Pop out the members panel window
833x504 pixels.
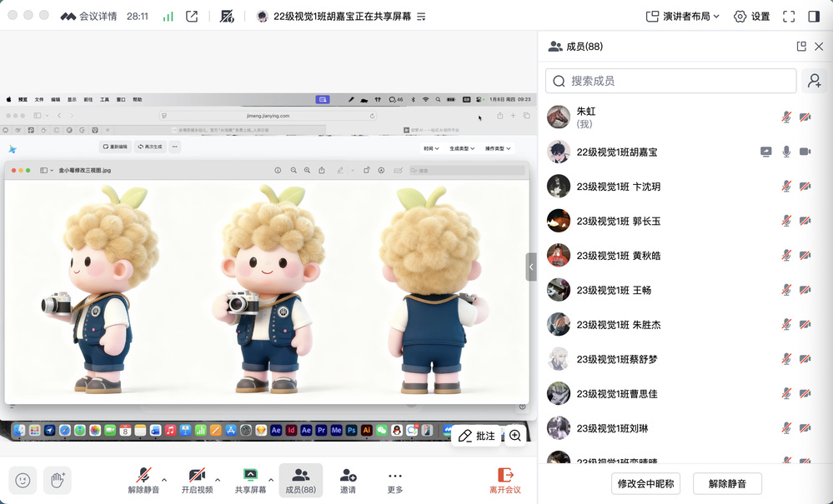pos(801,47)
